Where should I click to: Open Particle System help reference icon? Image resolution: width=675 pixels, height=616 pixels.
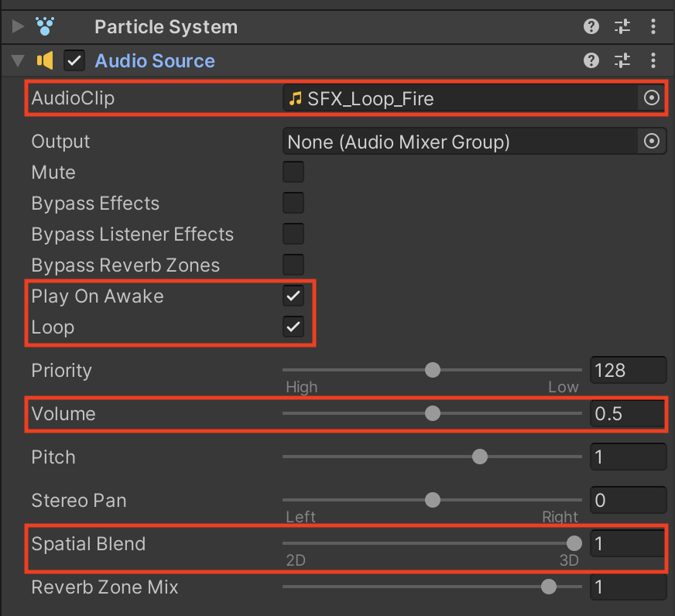point(591,27)
